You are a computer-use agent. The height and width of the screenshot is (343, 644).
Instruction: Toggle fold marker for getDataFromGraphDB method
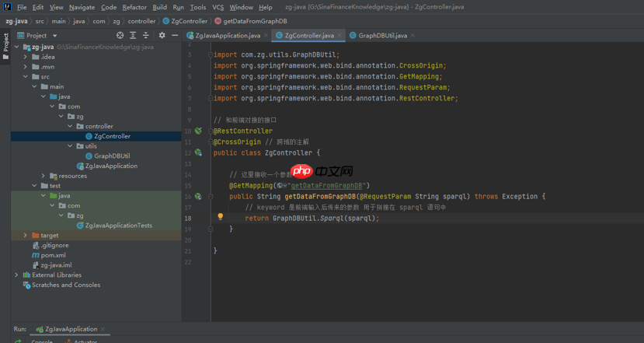click(x=210, y=197)
